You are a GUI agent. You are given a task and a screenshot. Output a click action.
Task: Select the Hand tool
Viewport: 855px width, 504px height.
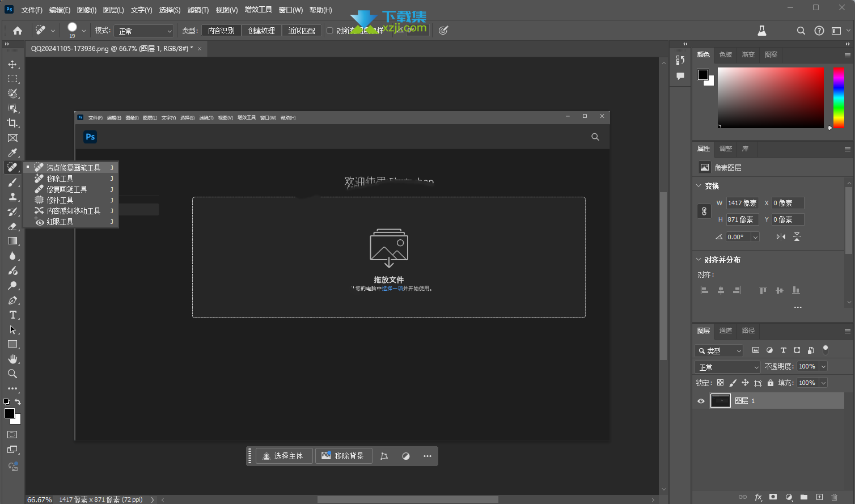point(12,359)
